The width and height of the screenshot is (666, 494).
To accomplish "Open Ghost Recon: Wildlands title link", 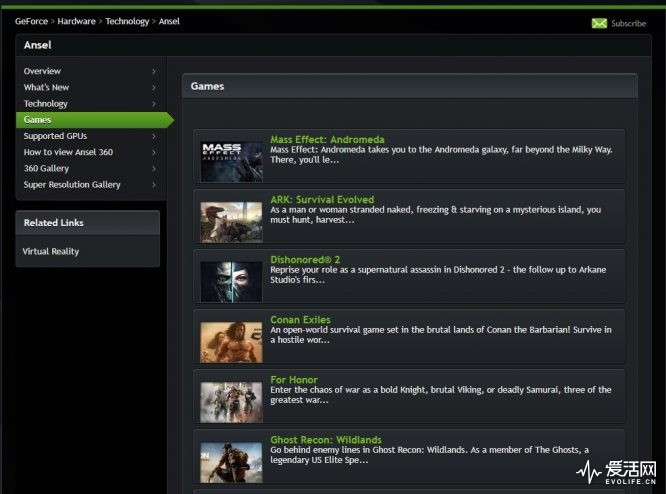I will (326, 440).
